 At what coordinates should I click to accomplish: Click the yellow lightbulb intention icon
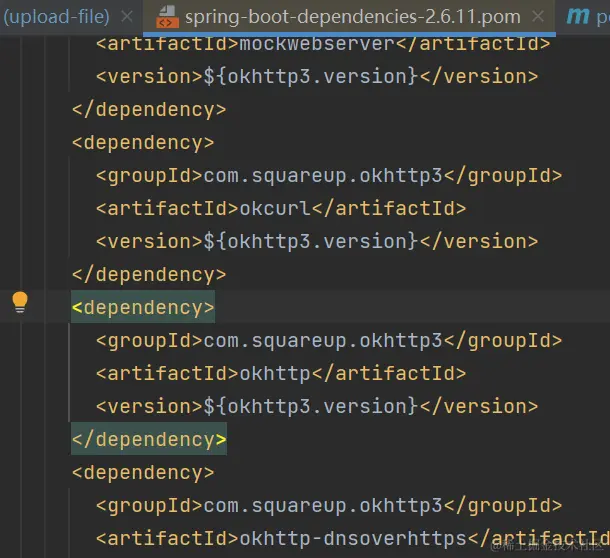point(20,302)
